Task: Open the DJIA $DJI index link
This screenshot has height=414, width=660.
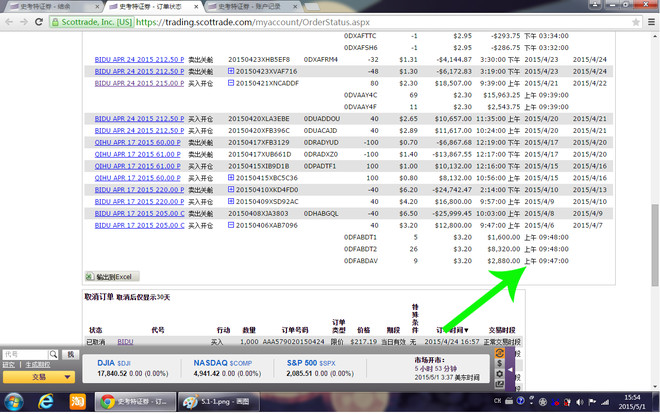Action: point(114,363)
